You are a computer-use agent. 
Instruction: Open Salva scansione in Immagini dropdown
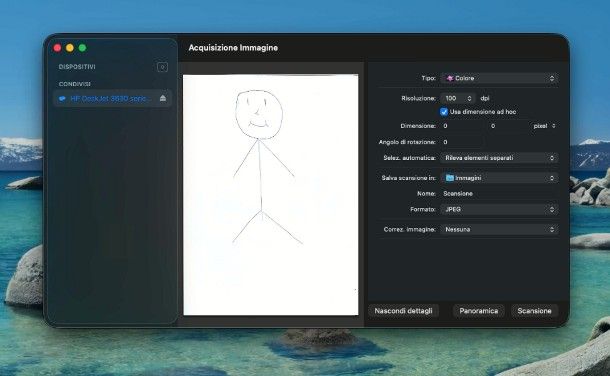pos(500,178)
